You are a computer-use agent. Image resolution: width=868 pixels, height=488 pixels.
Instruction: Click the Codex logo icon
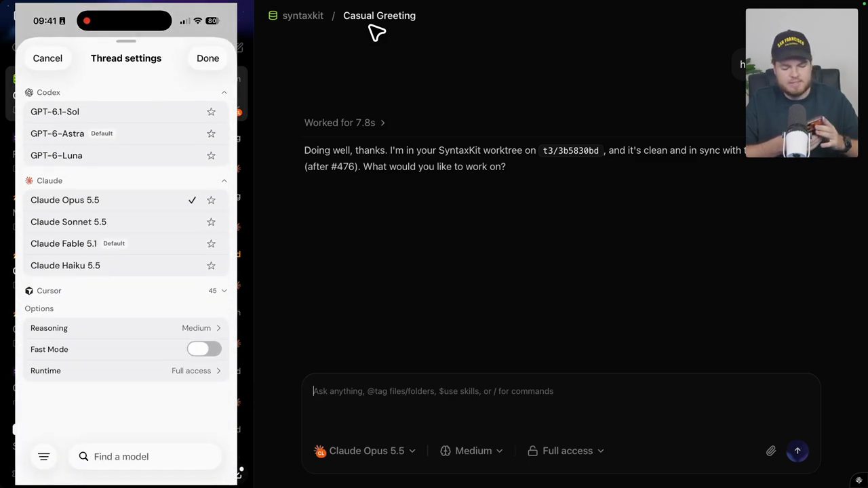29,92
